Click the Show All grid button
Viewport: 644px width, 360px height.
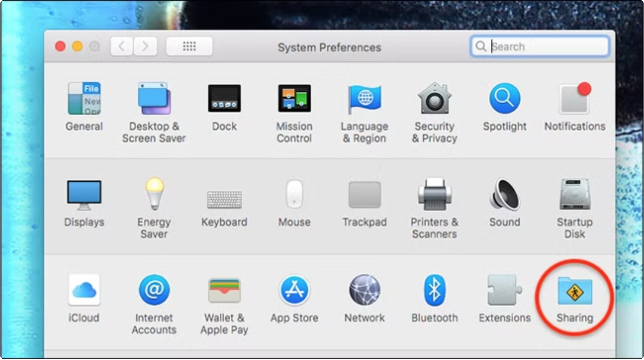click(189, 46)
